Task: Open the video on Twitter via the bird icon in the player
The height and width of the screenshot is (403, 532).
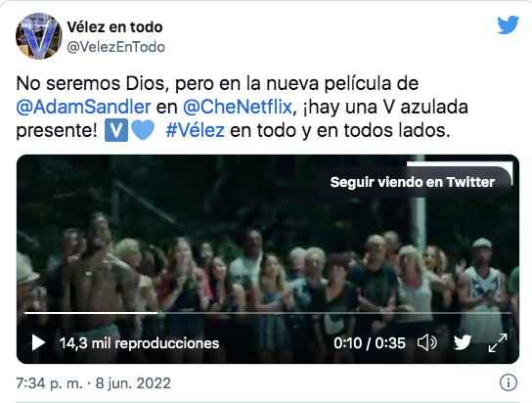Action: click(463, 342)
